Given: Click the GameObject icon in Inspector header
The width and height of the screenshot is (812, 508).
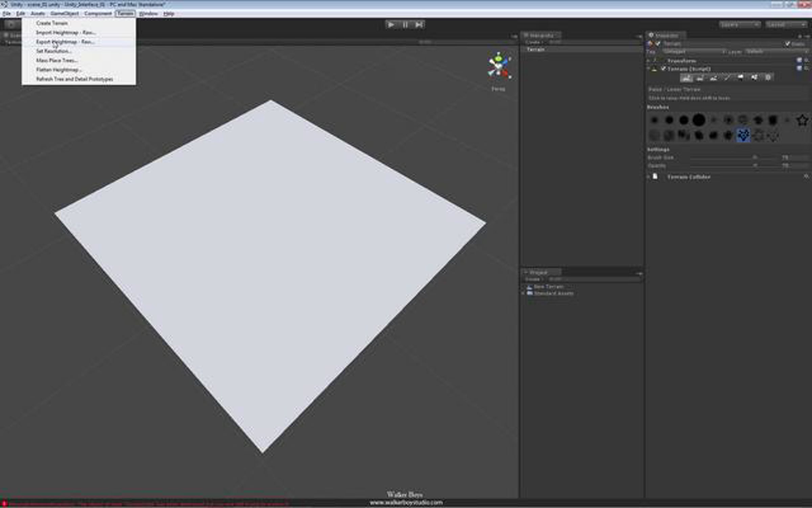Looking at the screenshot, I should pos(650,43).
